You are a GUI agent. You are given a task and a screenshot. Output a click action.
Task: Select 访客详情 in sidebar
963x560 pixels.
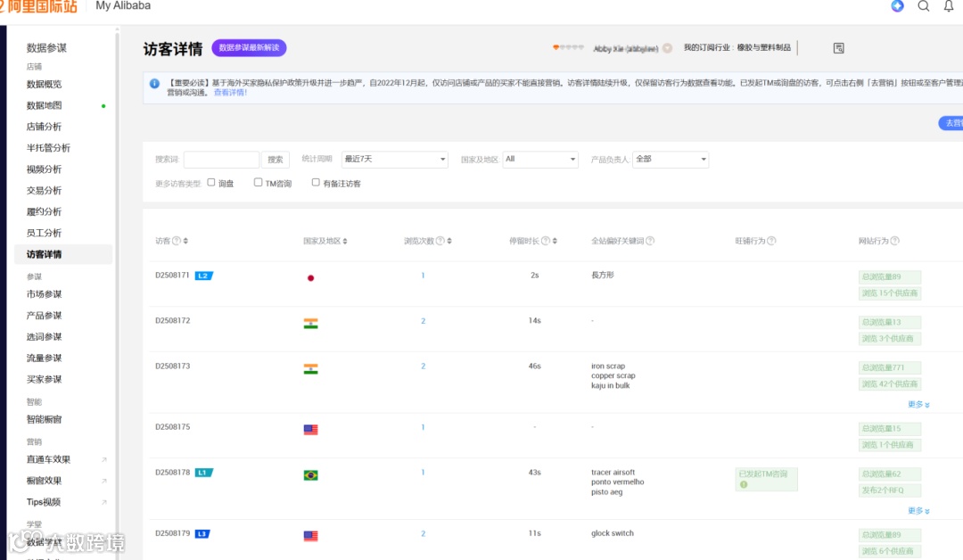pos(63,254)
